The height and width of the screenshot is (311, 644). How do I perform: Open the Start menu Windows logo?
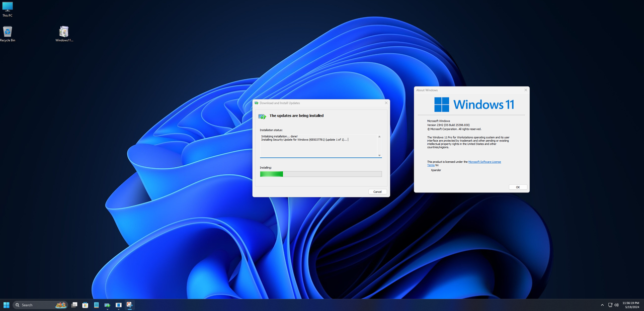[7, 305]
